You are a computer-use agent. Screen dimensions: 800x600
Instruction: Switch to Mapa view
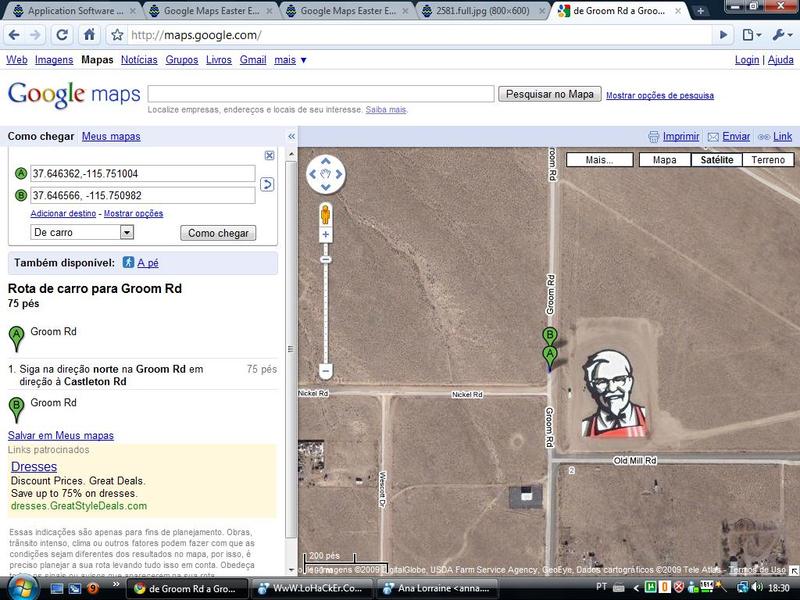click(x=664, y=160)
